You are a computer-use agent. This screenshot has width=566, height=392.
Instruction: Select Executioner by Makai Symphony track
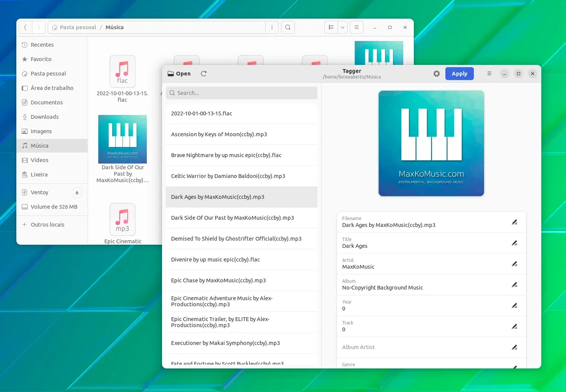242,343
